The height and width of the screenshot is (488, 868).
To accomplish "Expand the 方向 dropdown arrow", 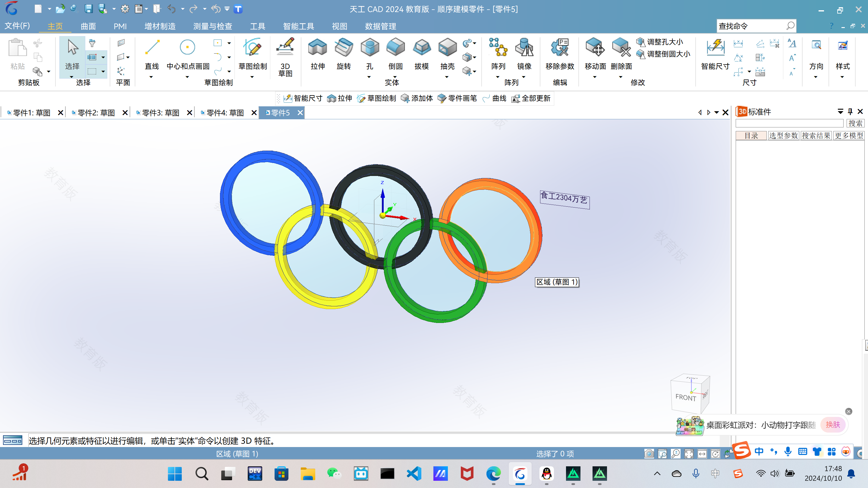I will point(816,77).
